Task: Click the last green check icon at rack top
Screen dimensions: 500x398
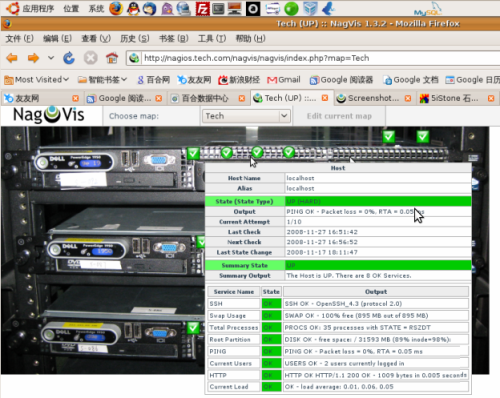Action: [423, 136]
